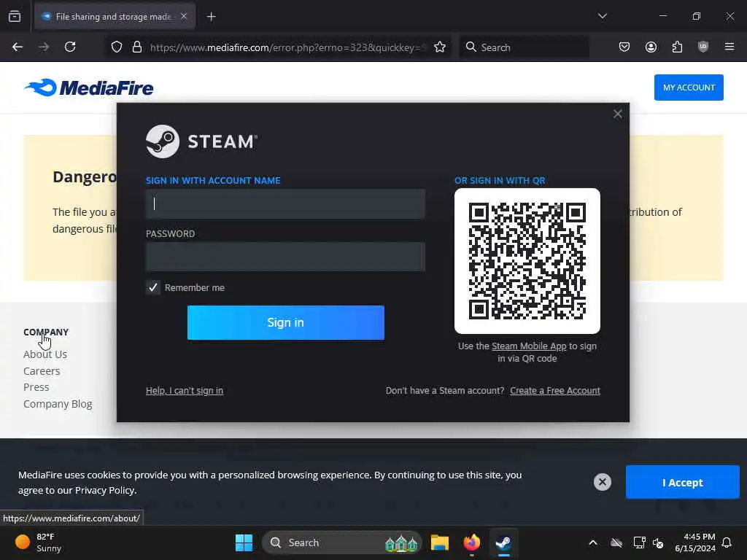Click the I Accept cookies button

coord(682,483)
